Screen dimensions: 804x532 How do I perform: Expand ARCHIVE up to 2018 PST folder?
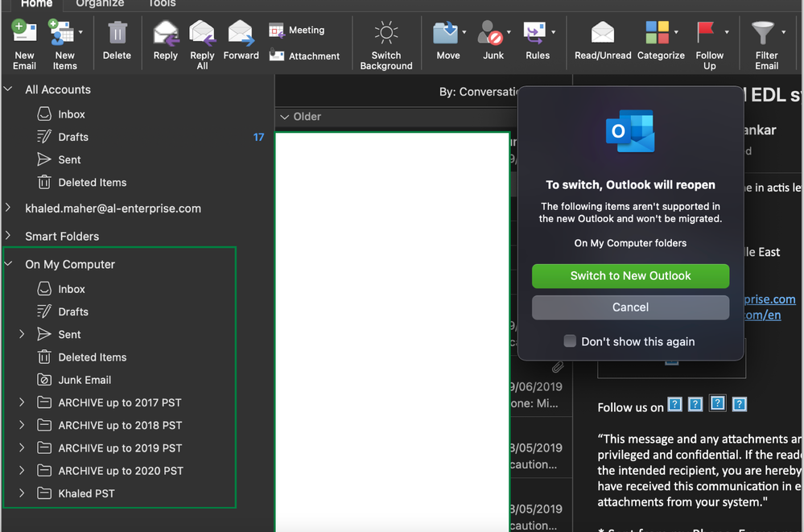pos(22,425)
